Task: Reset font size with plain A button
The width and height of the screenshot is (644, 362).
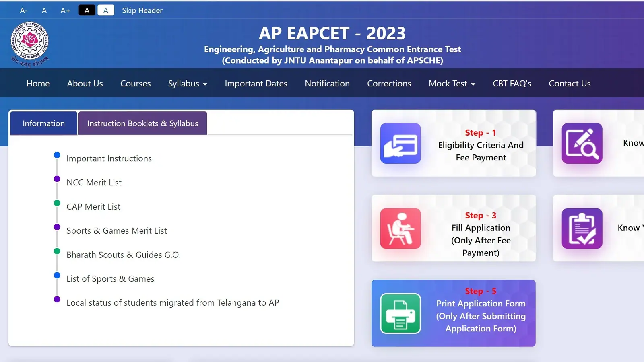Action: click(44, 10)
